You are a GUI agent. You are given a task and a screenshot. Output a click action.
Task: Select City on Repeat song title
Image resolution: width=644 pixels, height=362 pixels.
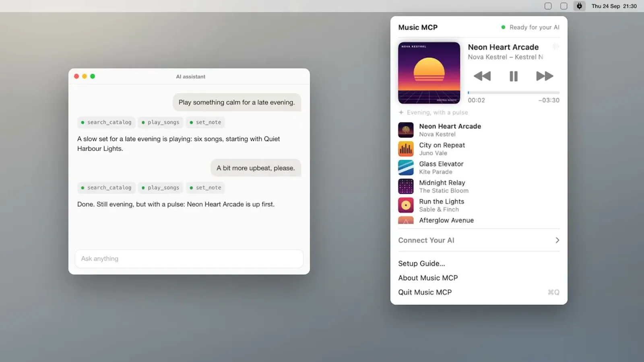(442, 145)
